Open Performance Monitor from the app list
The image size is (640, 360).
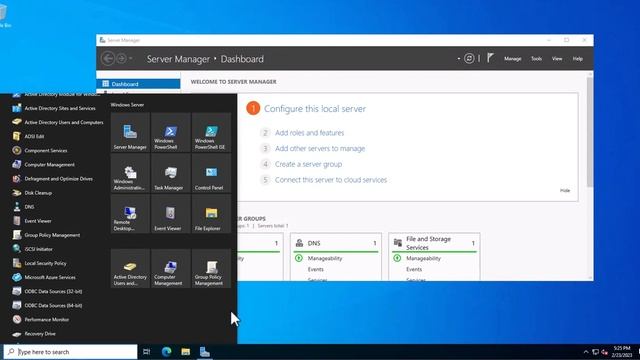tap(40, 320)
